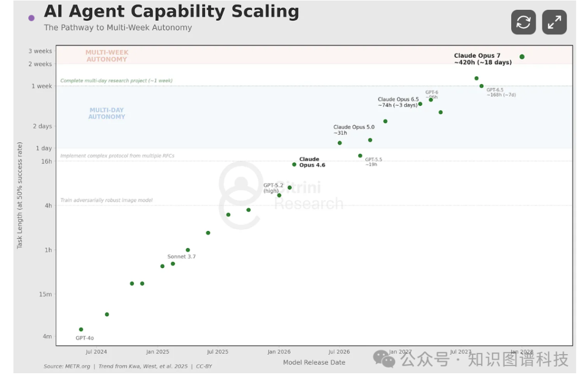Select the Claude Opus 6.5 data point
This screenshot has width=588, height=383.
pyautogui.click(x=420, y=104)
